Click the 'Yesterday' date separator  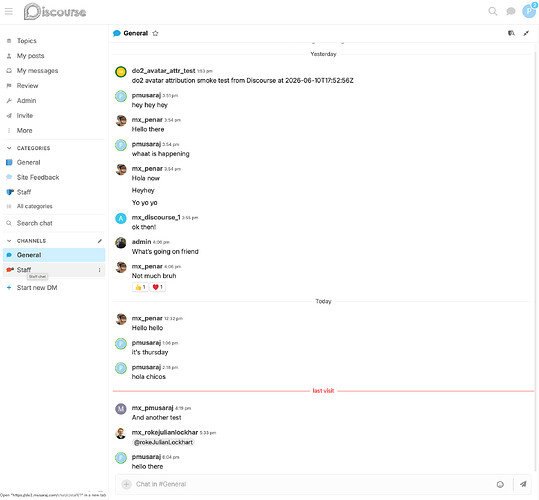tap(323, 54)
